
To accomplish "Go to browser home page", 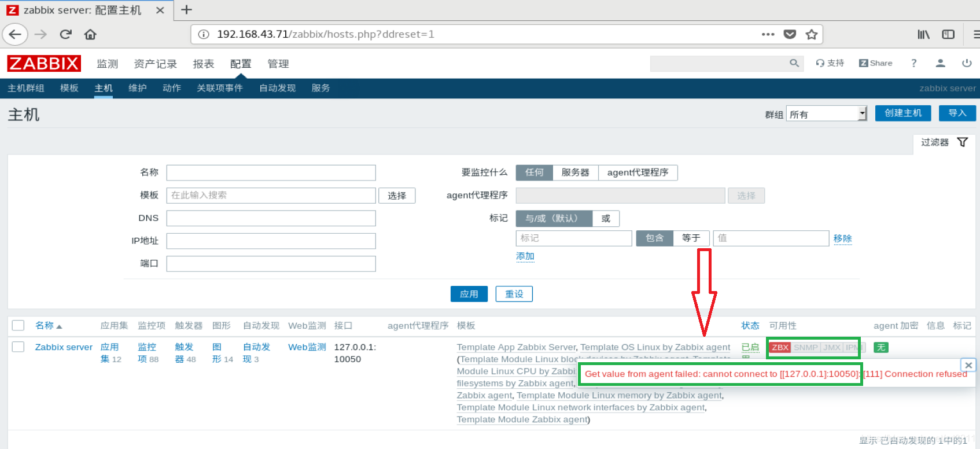I will 90,34.
